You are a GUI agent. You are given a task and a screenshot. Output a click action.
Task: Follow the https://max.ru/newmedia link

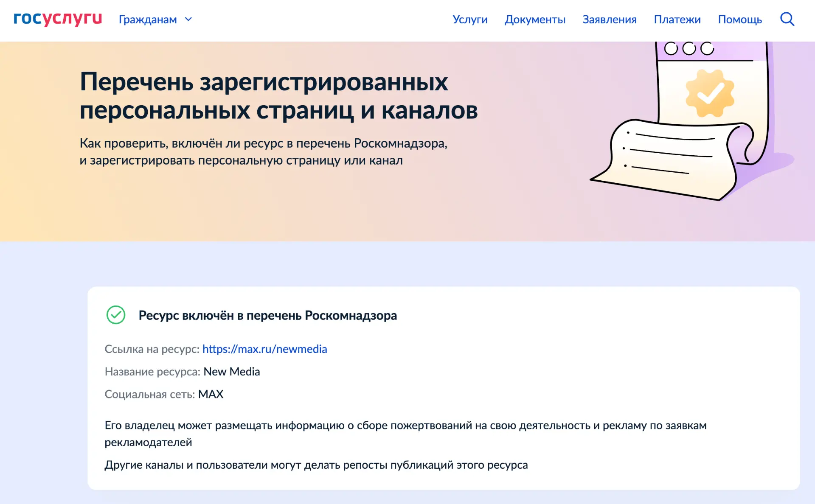264,349
